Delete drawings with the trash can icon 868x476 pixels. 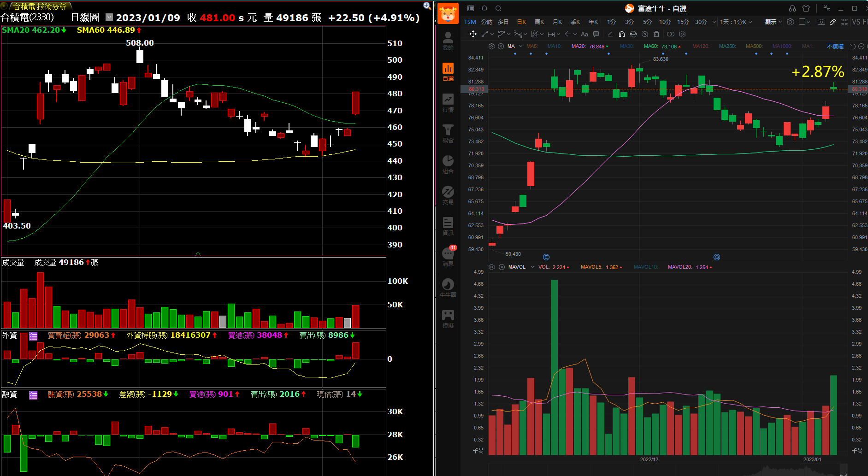coord(656,34)
